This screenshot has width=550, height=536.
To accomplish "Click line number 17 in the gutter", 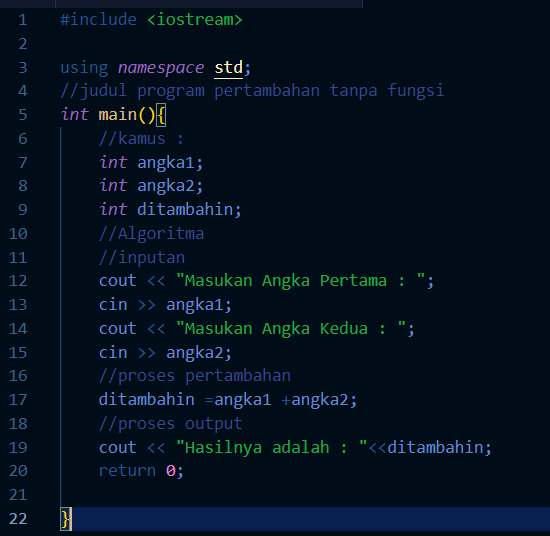I will [18, 400].
